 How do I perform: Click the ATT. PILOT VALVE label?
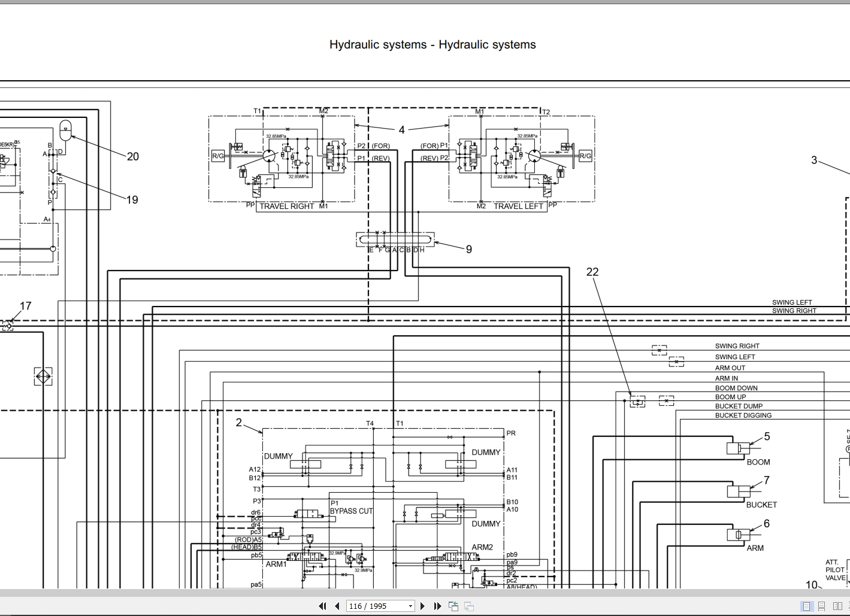836,570
